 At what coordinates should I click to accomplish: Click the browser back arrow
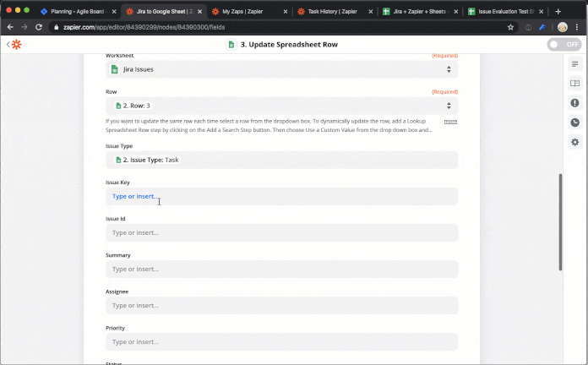click(x=10, y=27)
